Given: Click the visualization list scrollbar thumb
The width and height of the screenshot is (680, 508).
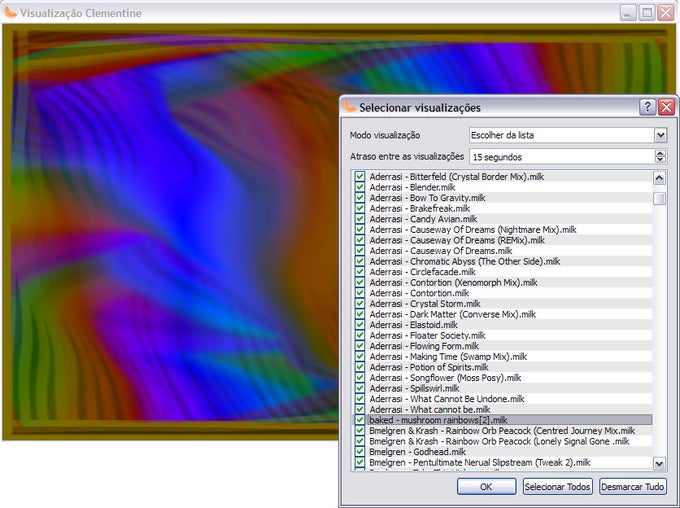Looking at the screenshot, I should pyautogui.click(x=659, y=199).
